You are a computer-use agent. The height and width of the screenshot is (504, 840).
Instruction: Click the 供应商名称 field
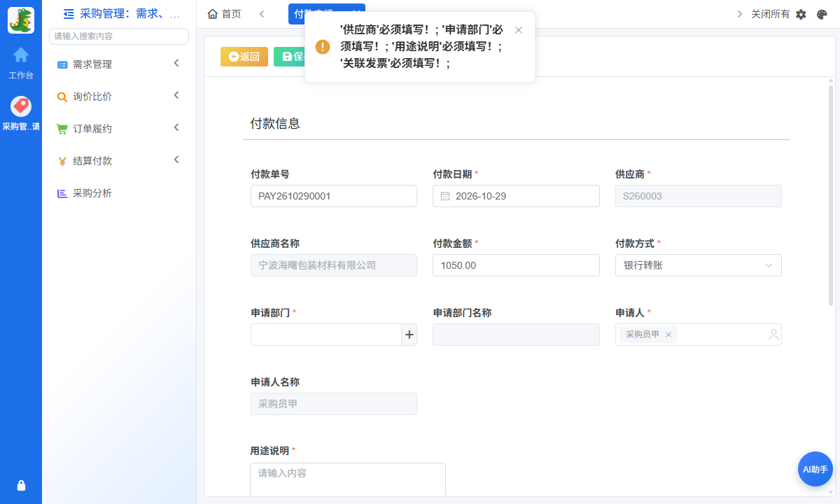pos(334,265)
